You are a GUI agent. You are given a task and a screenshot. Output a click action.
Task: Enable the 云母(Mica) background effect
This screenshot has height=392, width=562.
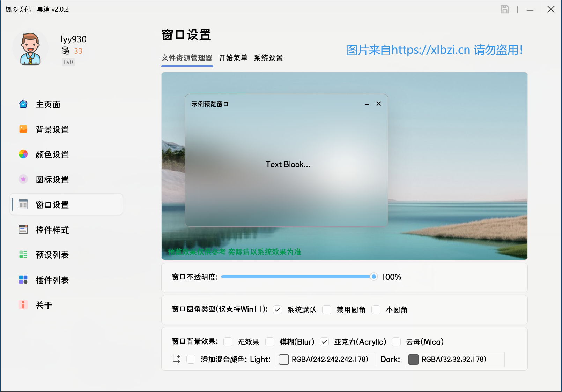[x=396, y=342]
